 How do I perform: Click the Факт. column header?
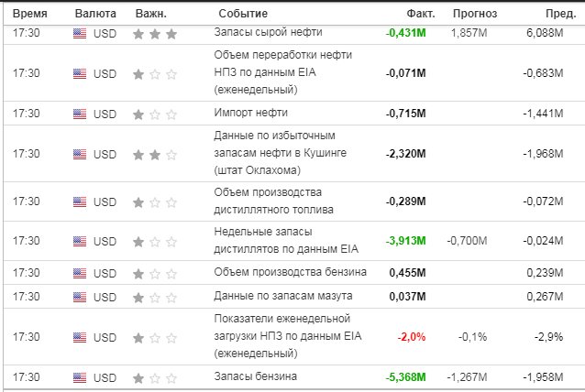(421, 14)
